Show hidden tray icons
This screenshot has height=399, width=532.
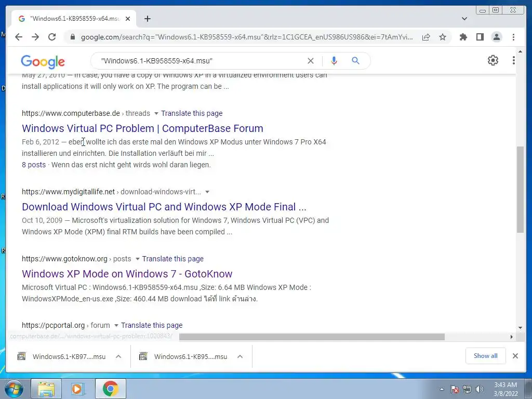point(442,389)
